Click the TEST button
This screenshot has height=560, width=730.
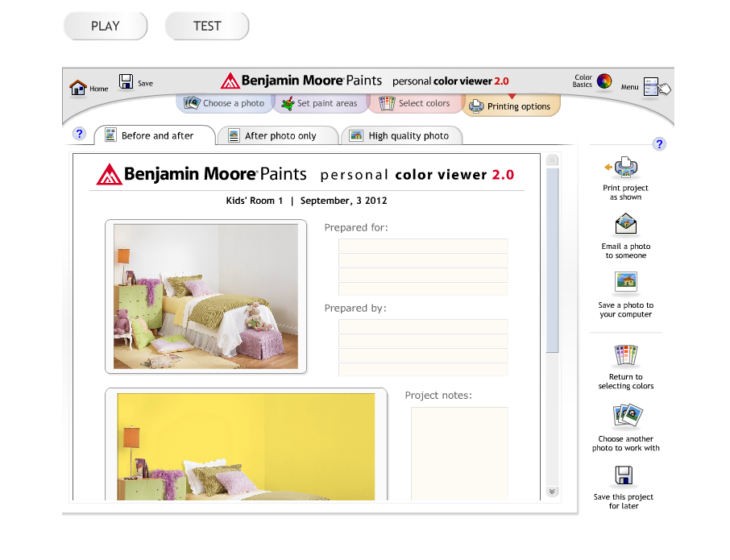[207, 26]
